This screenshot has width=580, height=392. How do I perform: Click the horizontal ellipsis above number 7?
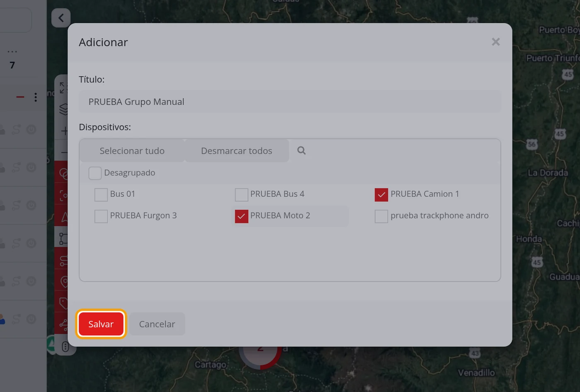pos(12,52)
